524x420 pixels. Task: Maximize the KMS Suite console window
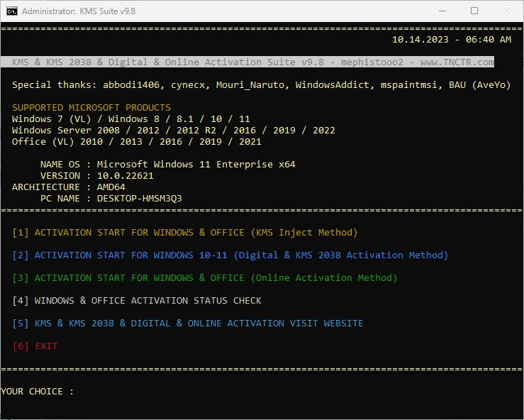(x=474, y=11)
